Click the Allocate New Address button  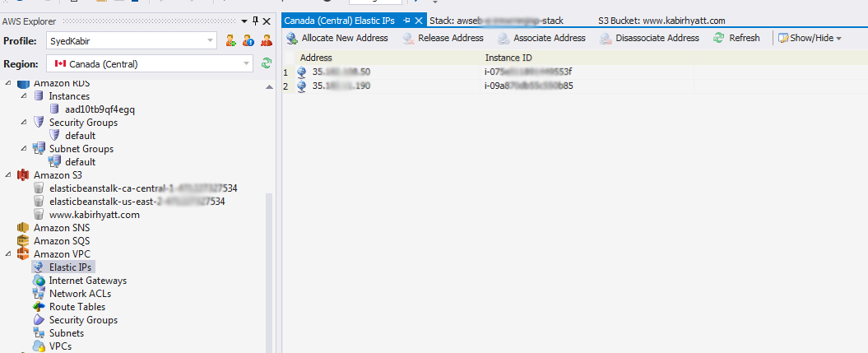337,38
